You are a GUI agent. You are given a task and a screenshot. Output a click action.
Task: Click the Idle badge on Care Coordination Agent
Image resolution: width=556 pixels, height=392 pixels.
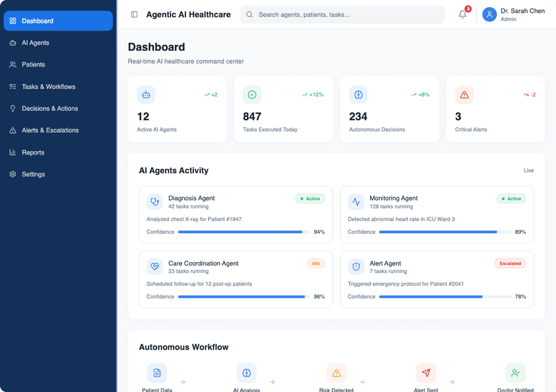(x=316, y=263)
